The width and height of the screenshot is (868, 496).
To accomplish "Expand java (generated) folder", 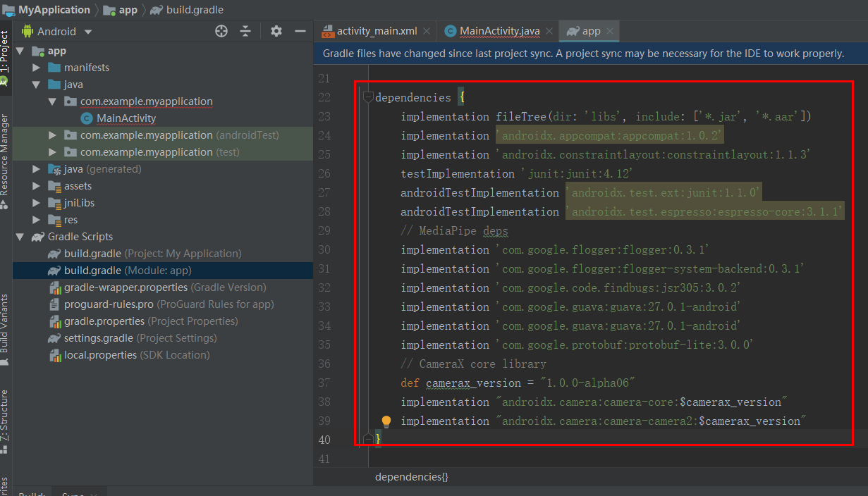I will [36, 169].
